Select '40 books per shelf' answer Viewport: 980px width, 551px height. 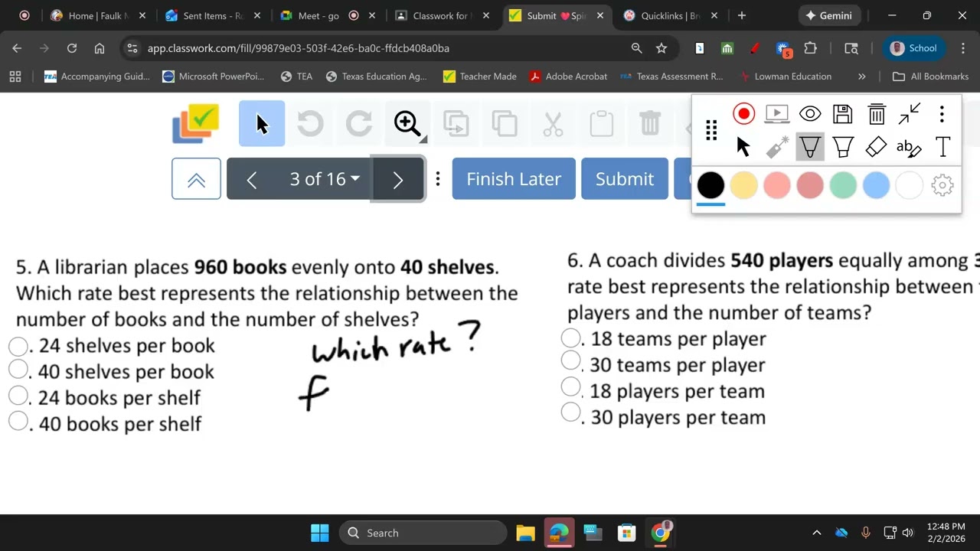18,421
